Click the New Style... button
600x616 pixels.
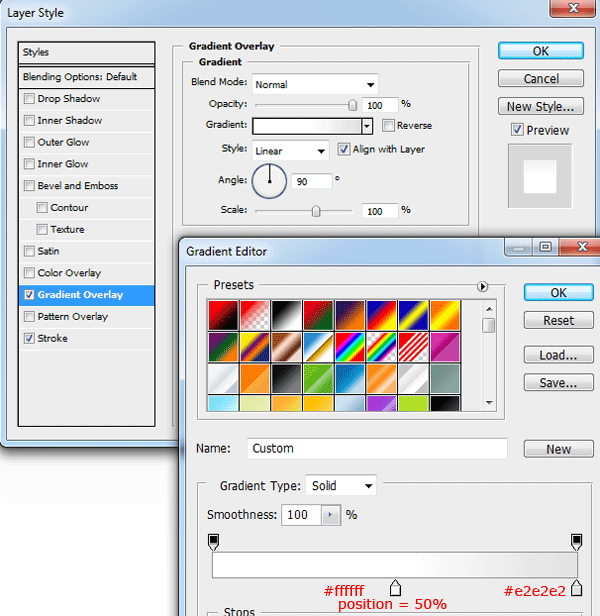pyautogui.click(x=541, y=106)
